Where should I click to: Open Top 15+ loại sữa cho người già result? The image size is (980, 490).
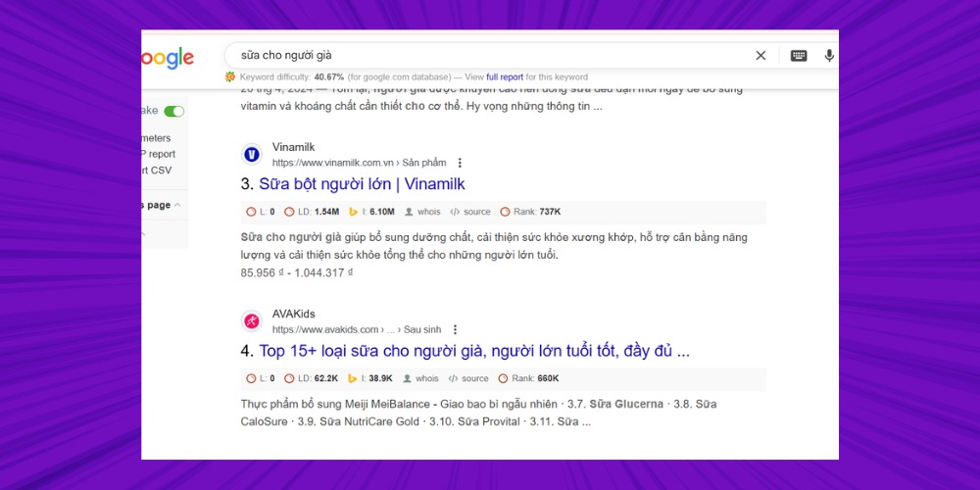(474, 351)
